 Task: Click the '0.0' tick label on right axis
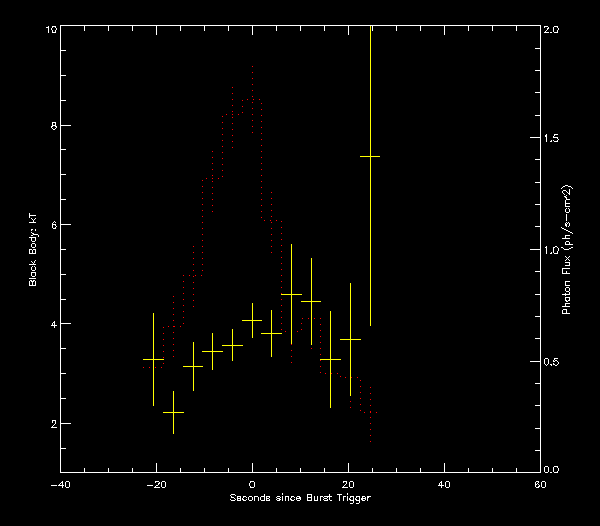click(553, 469)
